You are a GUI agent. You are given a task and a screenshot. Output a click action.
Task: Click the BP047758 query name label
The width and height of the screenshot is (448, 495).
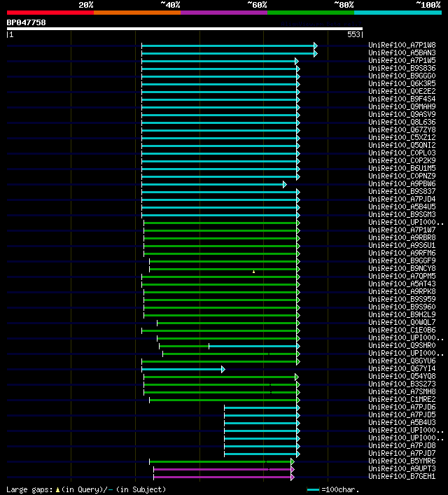click(26, 22)
